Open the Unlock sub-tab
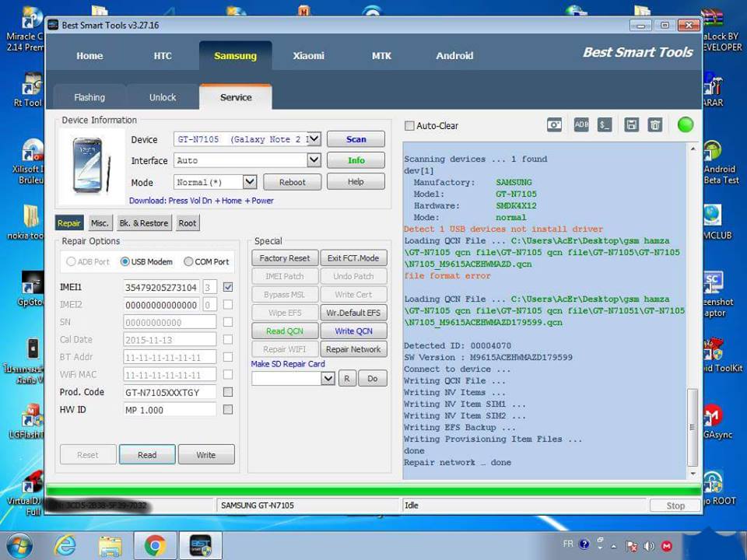Screen dimensions: 747x560 coord(163,97)
